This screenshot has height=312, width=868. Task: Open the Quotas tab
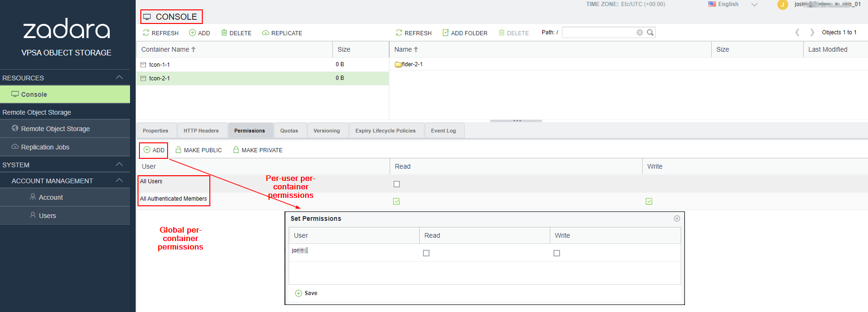tap(289, 131)
